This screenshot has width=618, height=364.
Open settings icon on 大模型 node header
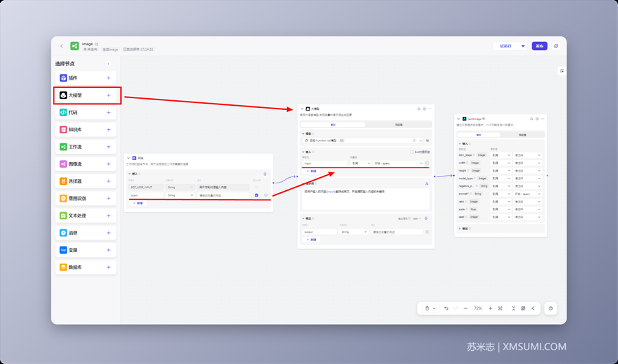click(x=424, y=109)
